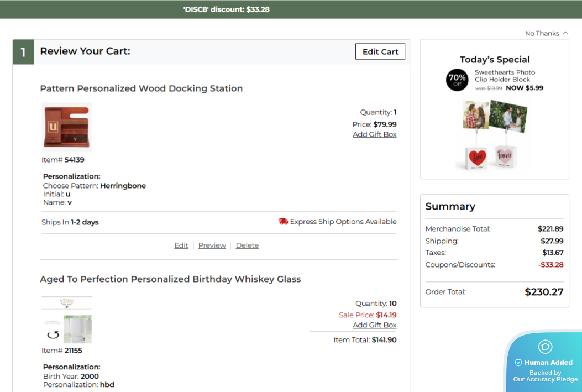Click the Human Added shield icon
Screen dimensions: 582x392
545,347
